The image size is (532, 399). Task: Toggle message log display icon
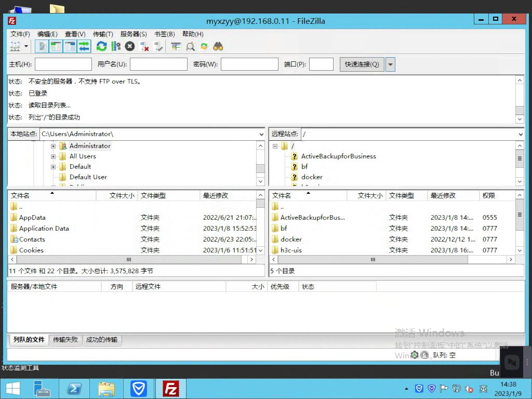tap(42, 46)
